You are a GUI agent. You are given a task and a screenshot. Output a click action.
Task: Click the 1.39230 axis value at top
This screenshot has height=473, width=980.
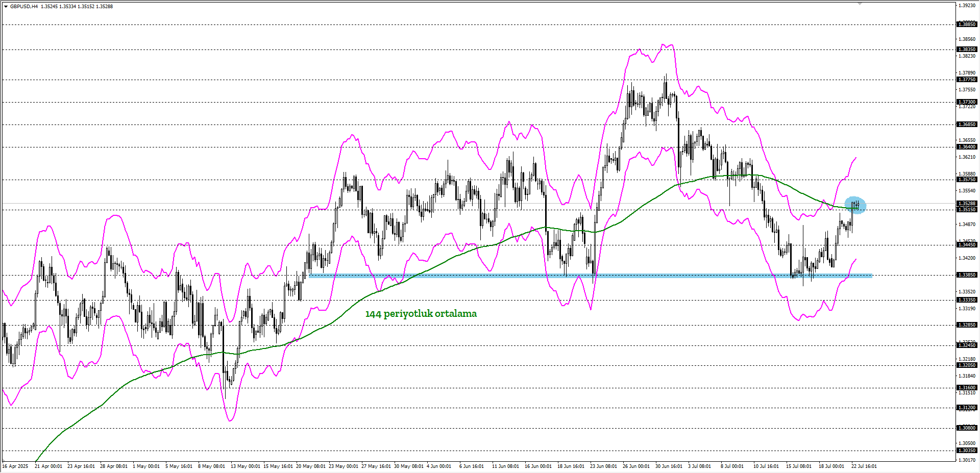click(x=966, y=6)
